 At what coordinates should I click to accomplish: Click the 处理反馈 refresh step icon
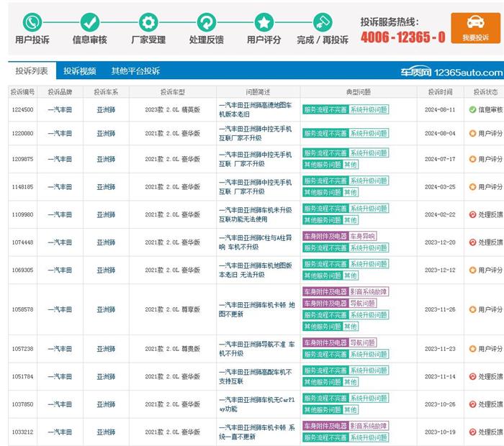point(207,22)
